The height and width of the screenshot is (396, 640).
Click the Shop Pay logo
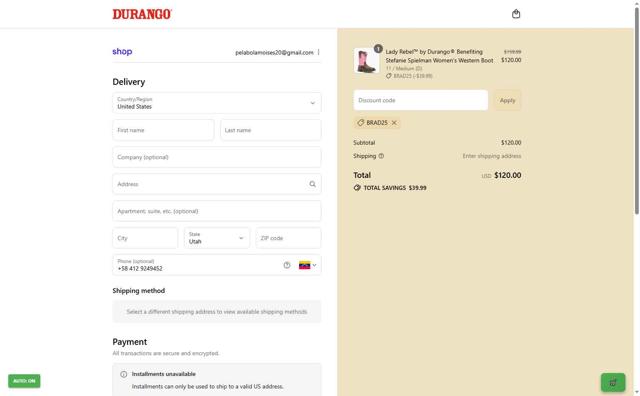(x=122, y=51)
